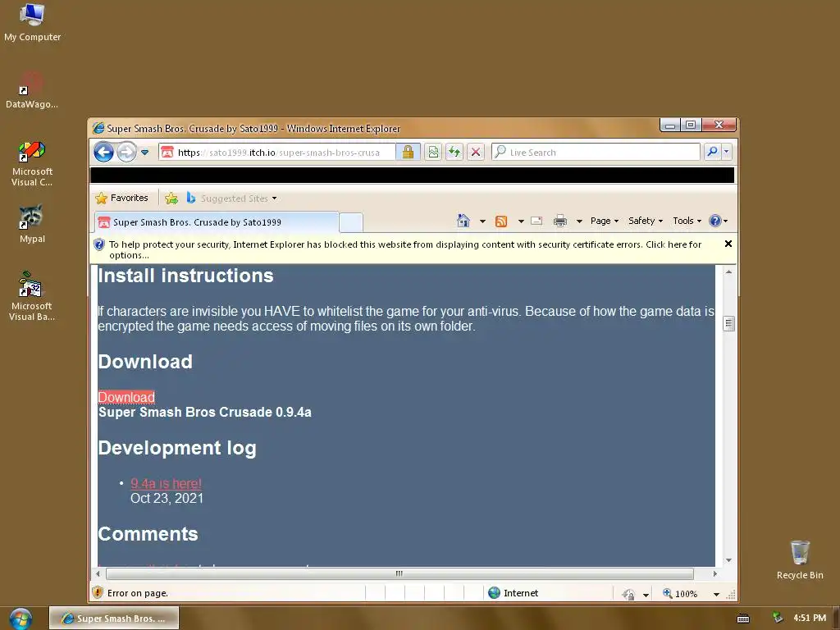The width and height of the screenshot is (840, 630).
Task: Click the vertical scrollbar up arrow
Action: pyautogui.click(x=728, y=272)
